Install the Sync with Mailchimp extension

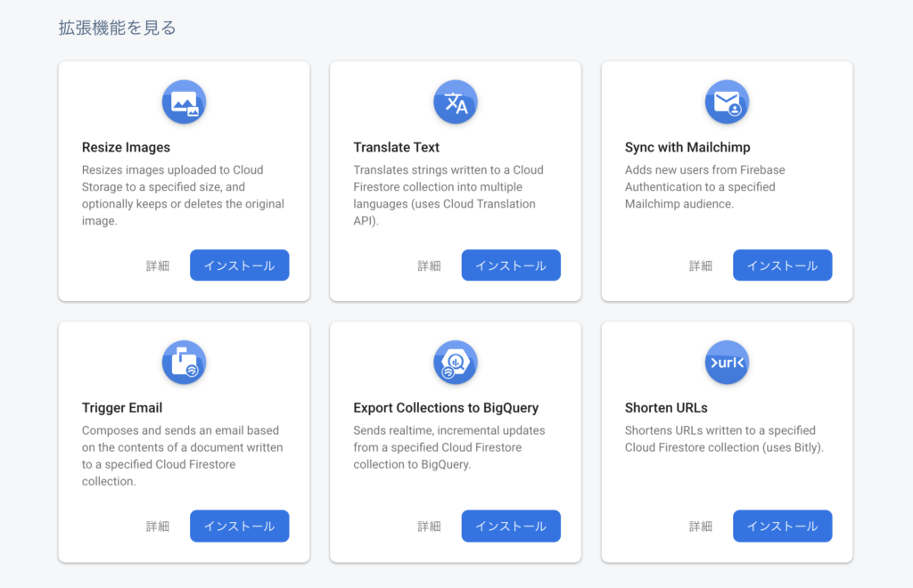783,265
